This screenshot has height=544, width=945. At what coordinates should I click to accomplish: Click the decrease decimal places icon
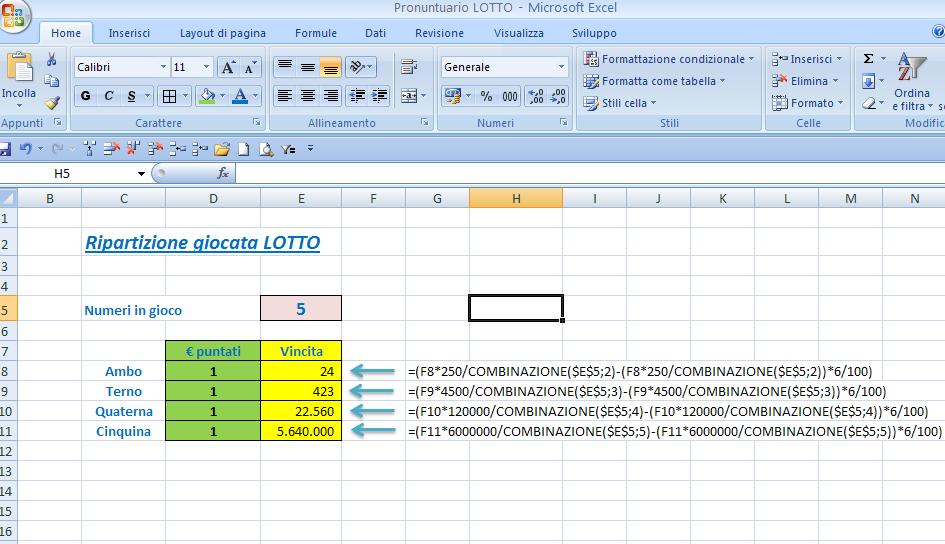point(558,96)
